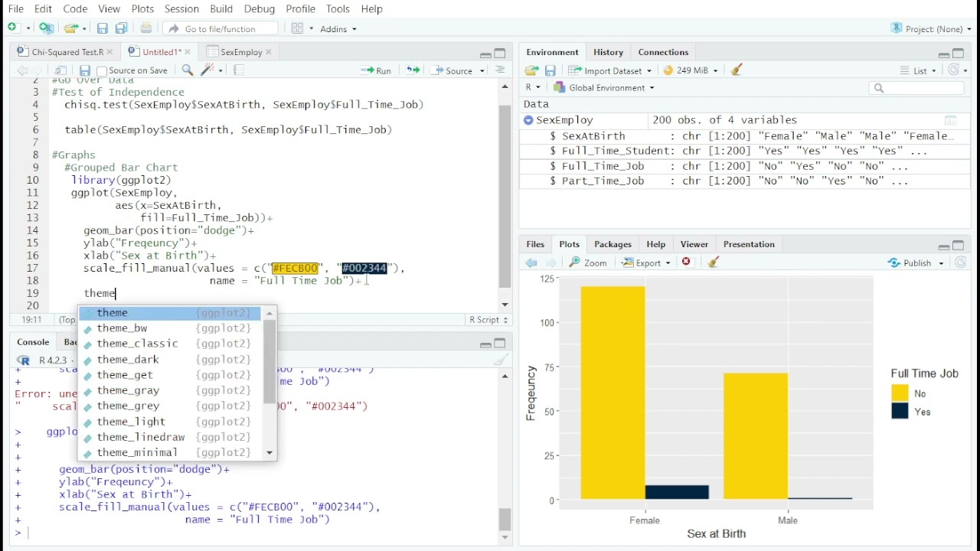Image resolution: width=980 pixels, height=551 pixels.
Task: Click the highlighted #FECB00 color code in editor
Action: click(295, 268)
